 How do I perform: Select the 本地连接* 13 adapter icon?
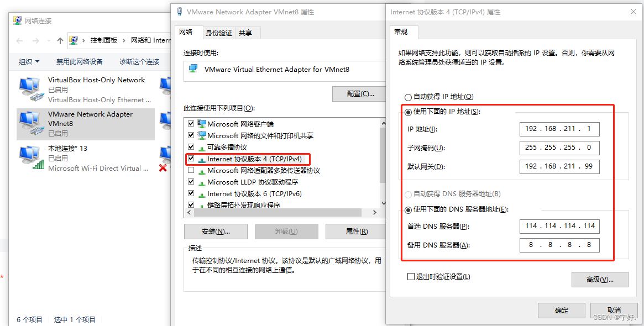30,158
